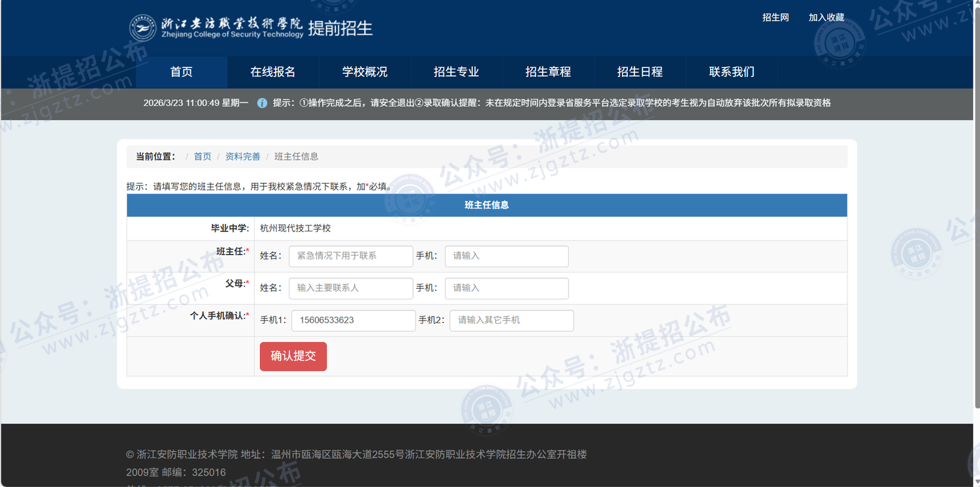Go to the 首页 navigation tab

(182, 72)
